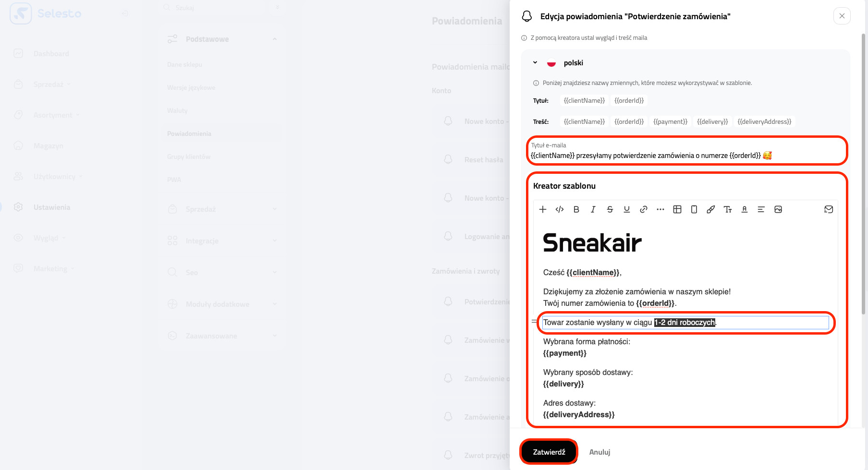Toggle italic text formatting
Screen dimensions: 868x470
tap(593, 209)
